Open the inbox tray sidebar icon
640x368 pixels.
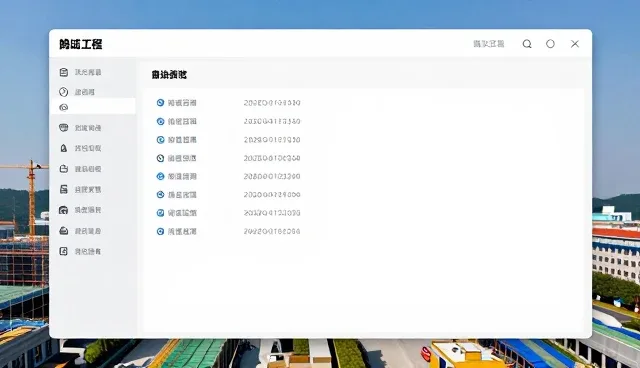[x=64, y=231]
